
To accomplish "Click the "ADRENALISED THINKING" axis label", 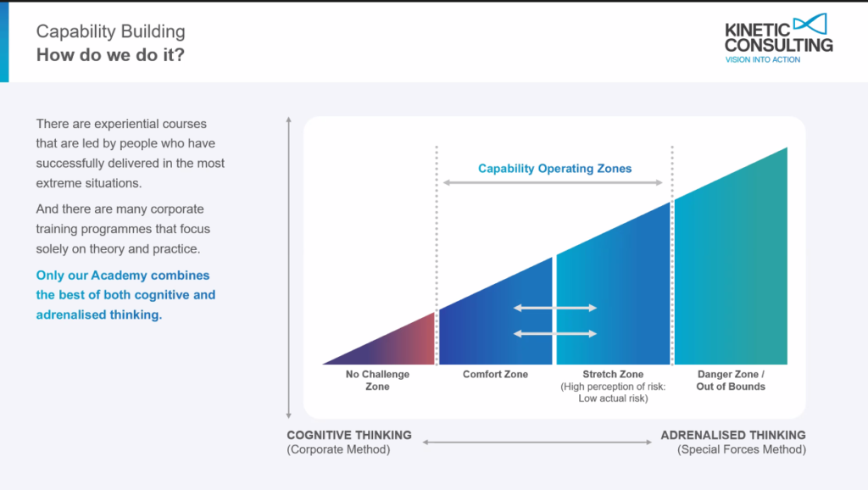I will point(733,435).
